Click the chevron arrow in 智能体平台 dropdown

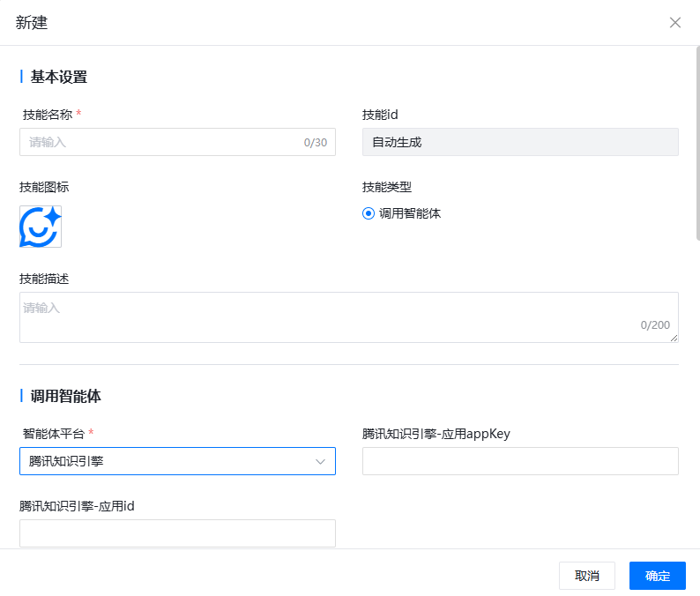point(321,461)
